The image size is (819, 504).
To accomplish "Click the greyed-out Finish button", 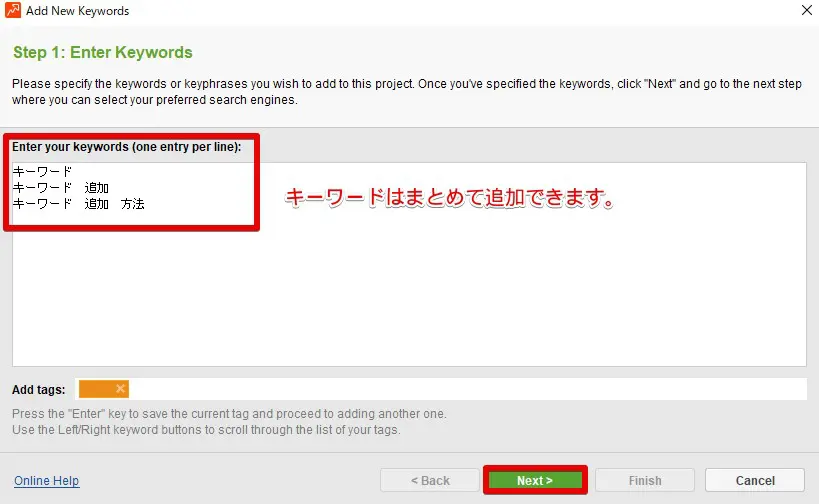I will click(644, 480).
